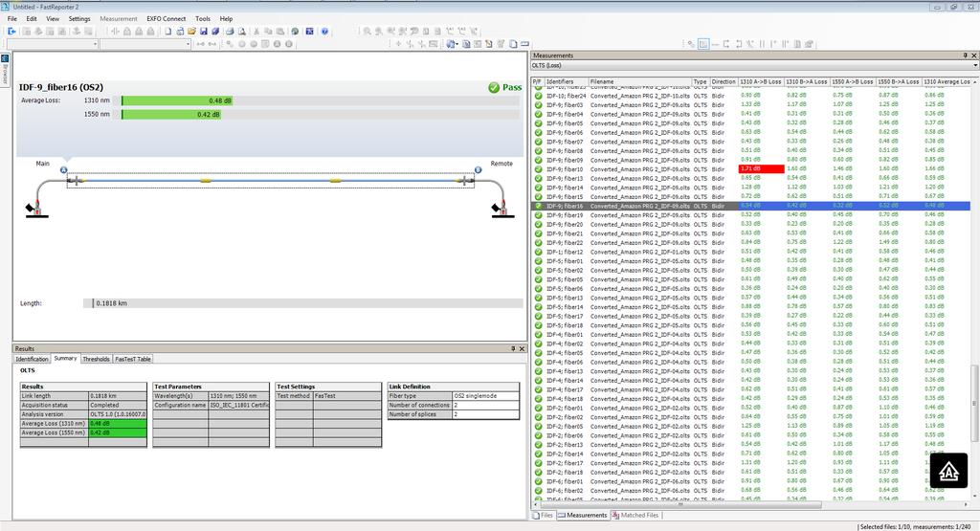Open the EXFO Connect menu
The width and height of the screenshot is (980, 531).
tap(167, 19)
